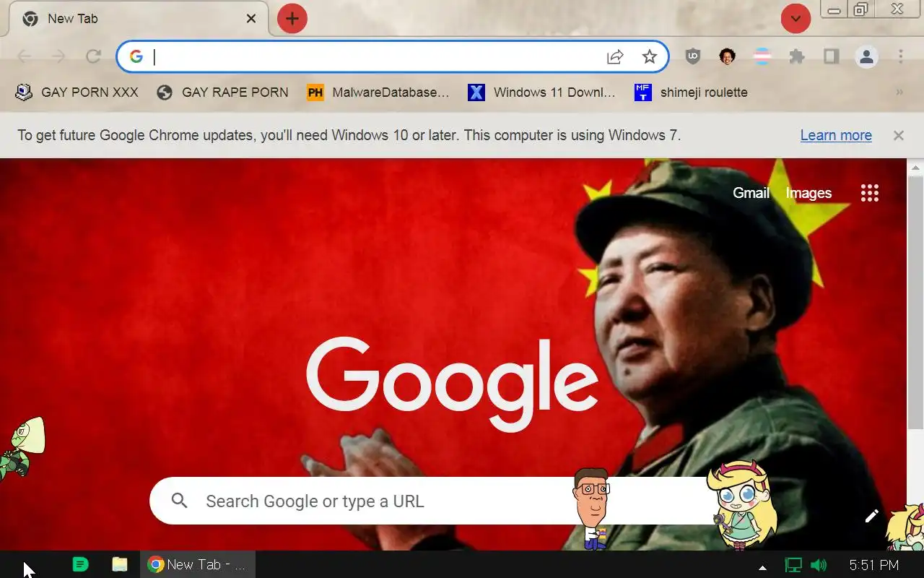Show hidden system tray icons
The height and width of the screenshot is (578, 924).
click(762, 567)
